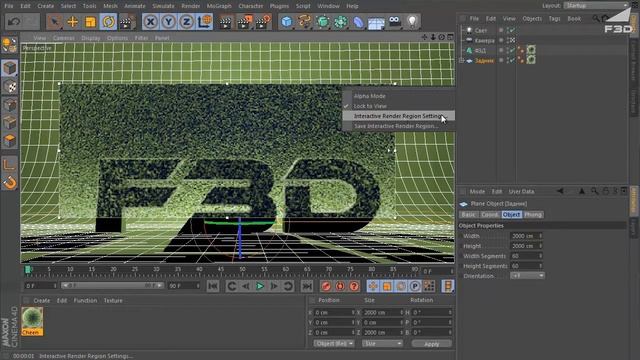Toggle Y axis lock
This screenshot has width=640, height=360.
(x=169, y=22)
